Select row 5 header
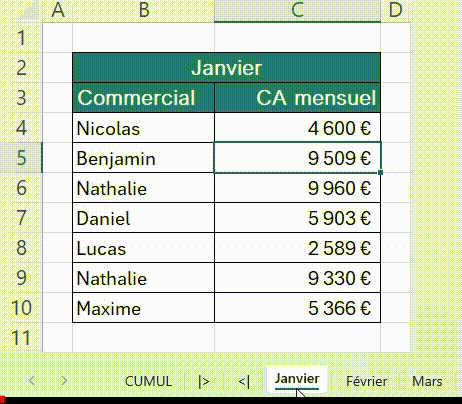 point(21,157)
